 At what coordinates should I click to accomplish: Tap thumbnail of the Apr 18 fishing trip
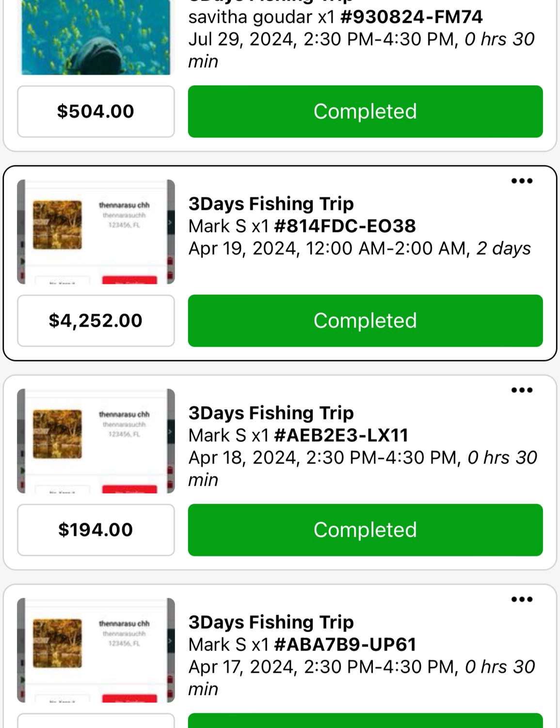click(96, 441)
